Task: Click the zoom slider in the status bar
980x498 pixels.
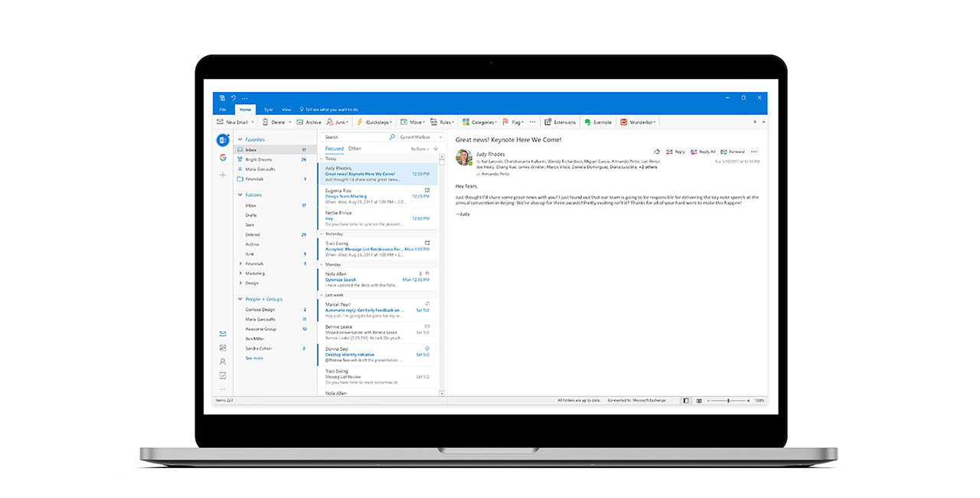Action: coord(727,401)
